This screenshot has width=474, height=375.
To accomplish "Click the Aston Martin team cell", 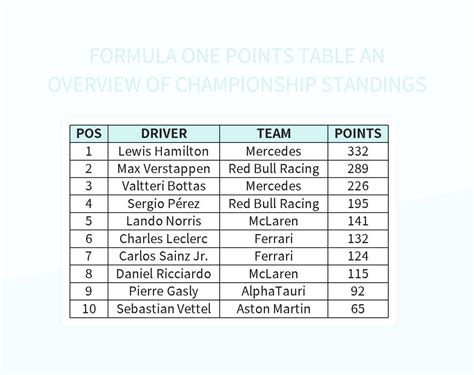I will (x=274, y=309).
